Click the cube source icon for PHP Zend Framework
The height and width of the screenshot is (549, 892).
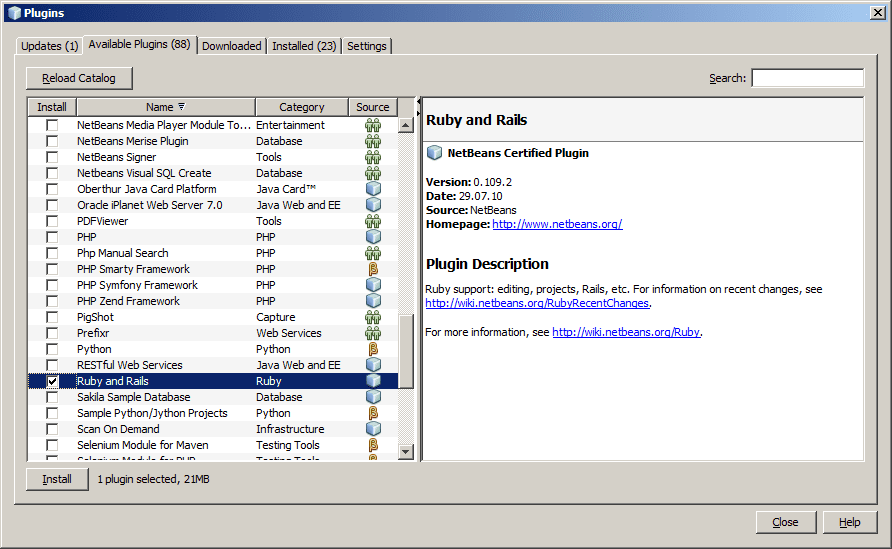pos(373,301)
